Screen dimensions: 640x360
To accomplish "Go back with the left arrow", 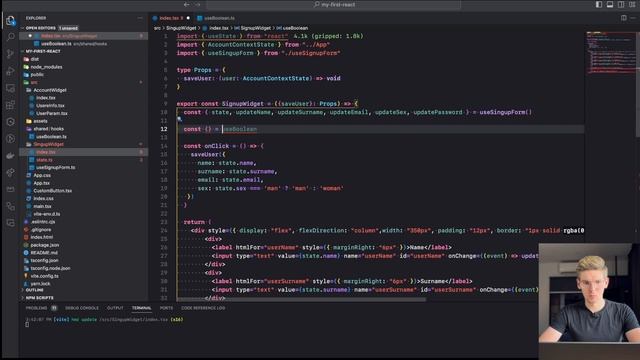I will [187, 4].
